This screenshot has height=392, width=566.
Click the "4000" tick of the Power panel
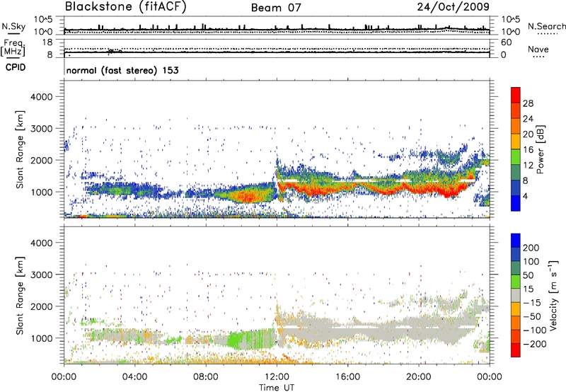[41, 97]
